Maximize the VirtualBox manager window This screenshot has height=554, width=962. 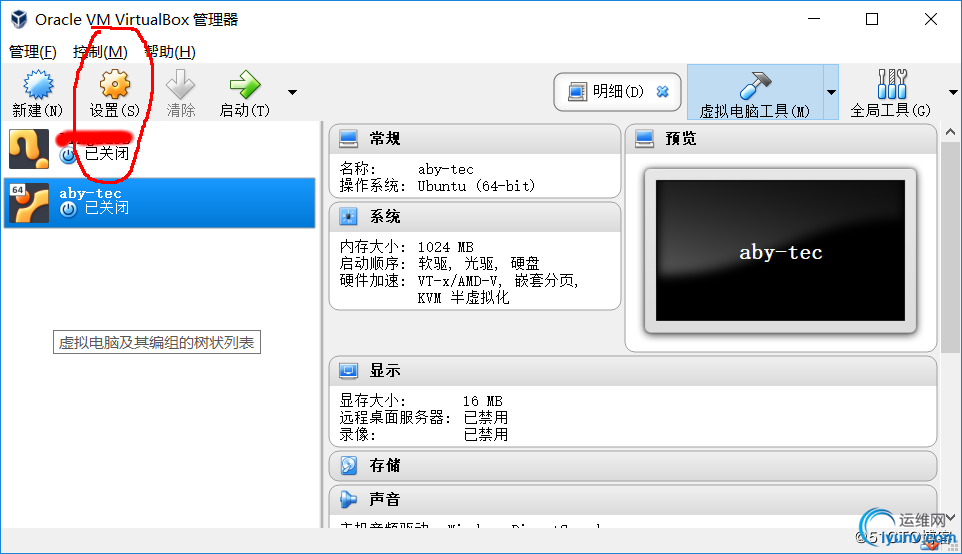(x=872, y=19)
